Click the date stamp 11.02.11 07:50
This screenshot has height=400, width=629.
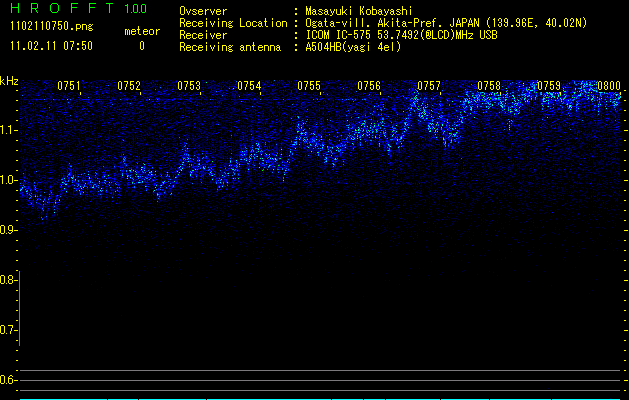(50, 46)
